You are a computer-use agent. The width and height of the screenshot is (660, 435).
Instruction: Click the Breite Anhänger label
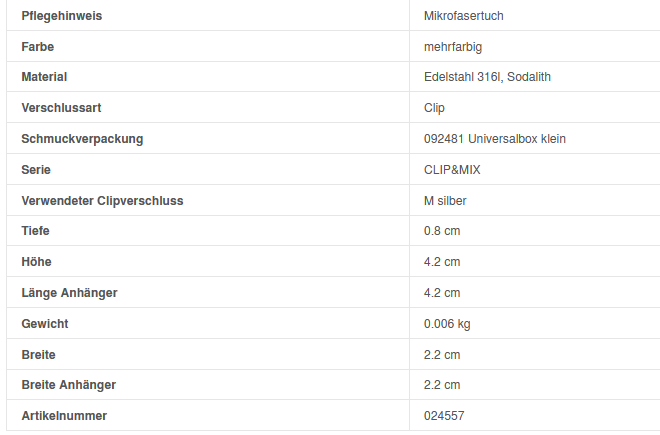point(68,385)
